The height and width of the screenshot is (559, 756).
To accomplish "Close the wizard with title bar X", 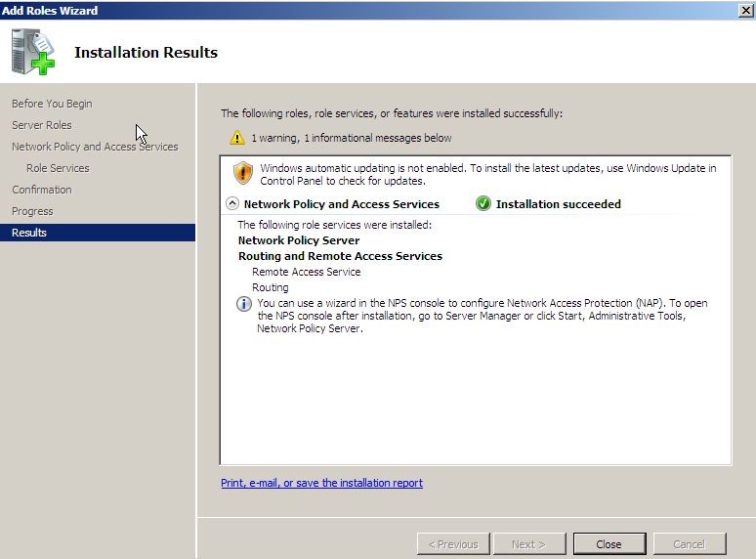I will tap(745, 10).
